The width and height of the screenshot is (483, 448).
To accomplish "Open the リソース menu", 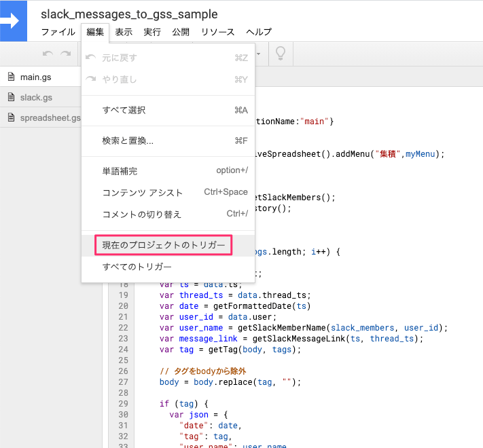I will click(x=217, y=32).
